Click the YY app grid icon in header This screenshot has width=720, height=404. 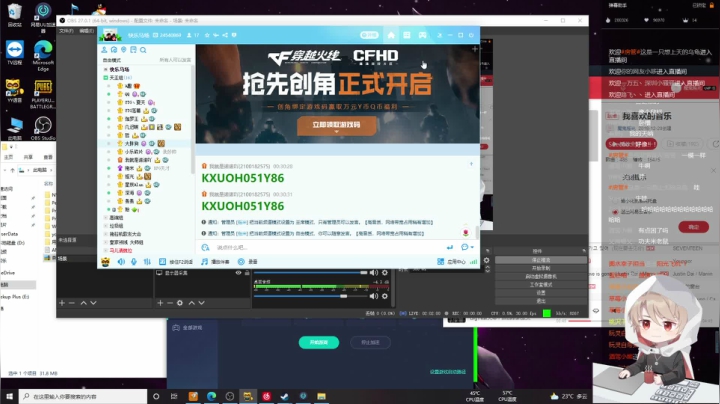pos(406,35)
